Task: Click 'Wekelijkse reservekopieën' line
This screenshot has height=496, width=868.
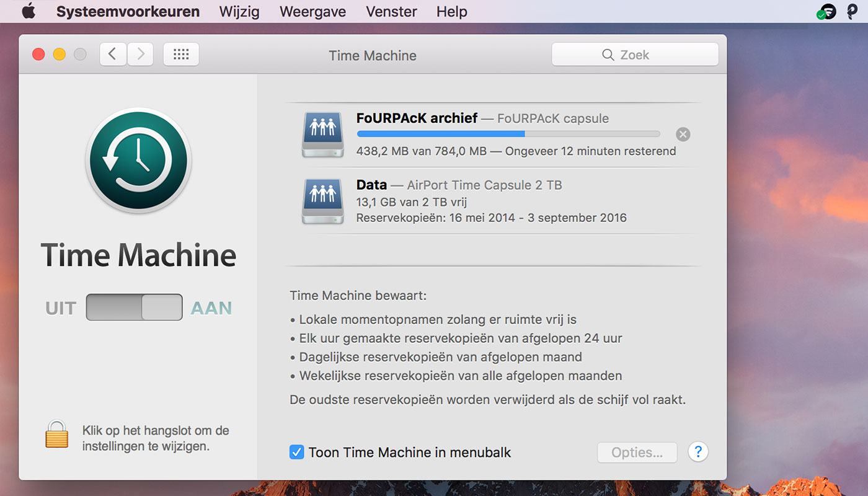Action: point(456,376)
